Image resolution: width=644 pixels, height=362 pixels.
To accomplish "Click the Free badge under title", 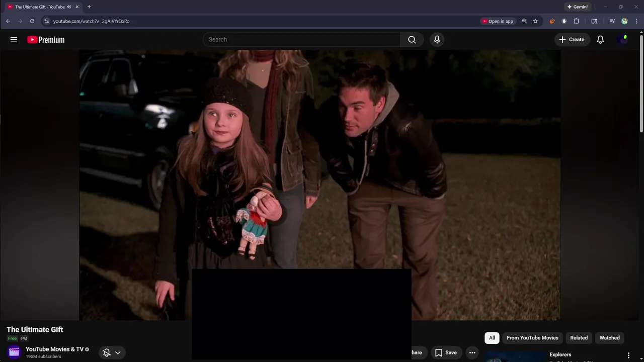I will (x=12, y=339).
